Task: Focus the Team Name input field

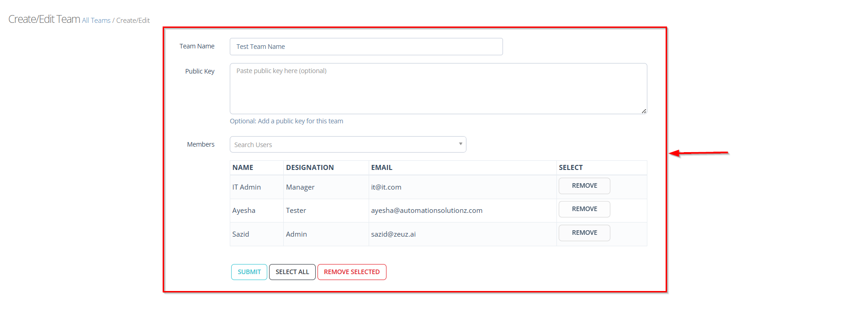Action: (x=365, y=47)
